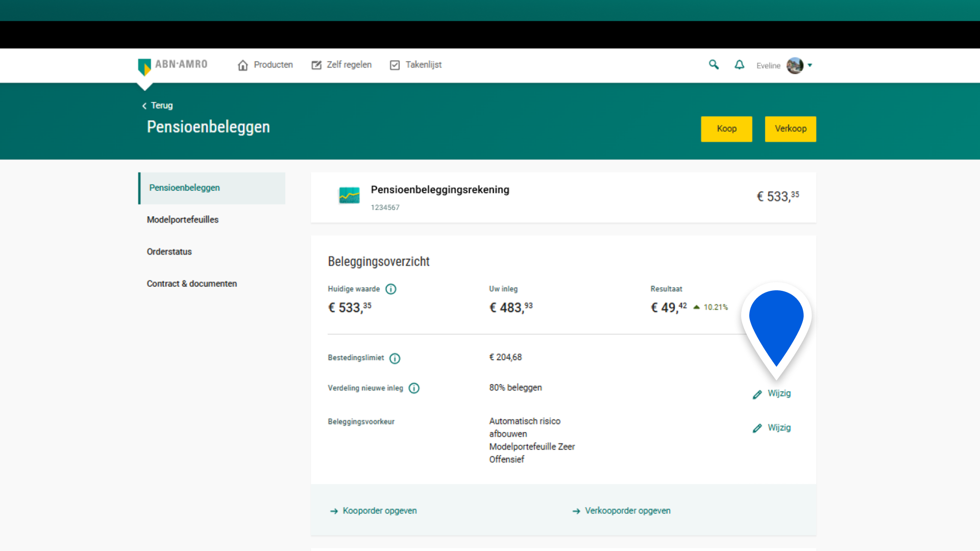The width and height of the screenshot is (980, 551).
Task: Open the search magnifier icon
Action: point(714,64)
